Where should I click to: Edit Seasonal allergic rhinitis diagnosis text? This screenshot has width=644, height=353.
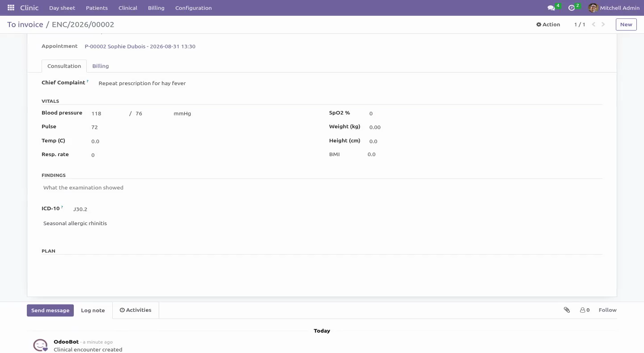pyautogui.click(x=322, y=223)
